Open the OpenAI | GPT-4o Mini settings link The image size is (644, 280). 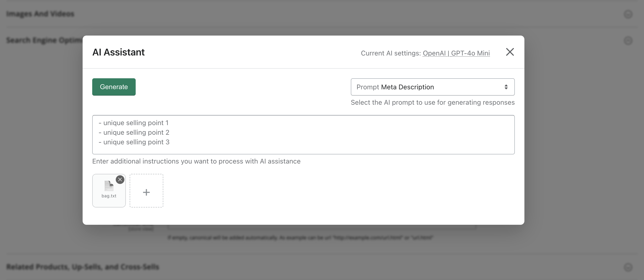coord(456,53)
